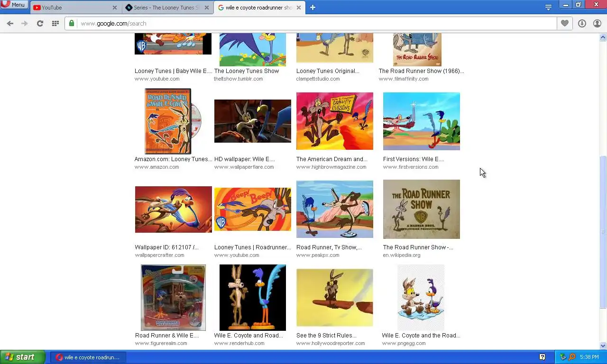Close the Google search tab
This screenshot has height=364, width=607.
click(x=298, y=8)
